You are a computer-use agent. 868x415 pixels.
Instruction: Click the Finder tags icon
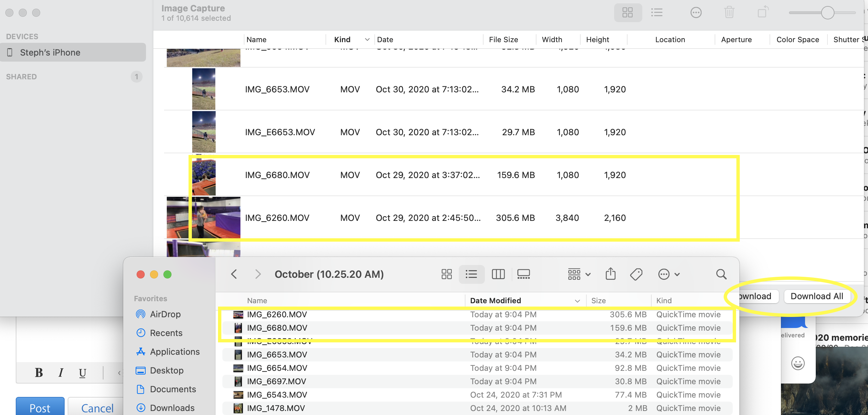click(636, 274)
